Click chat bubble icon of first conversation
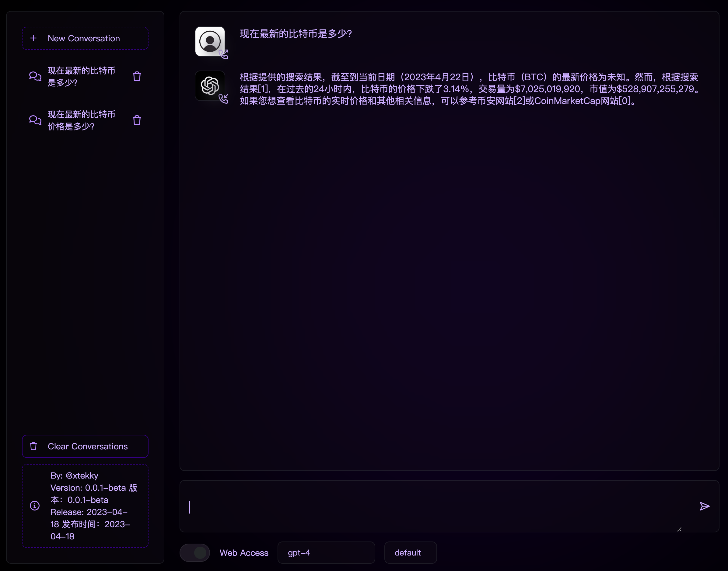The height and width of the screenshot is (571, 728). pos(35,77)
